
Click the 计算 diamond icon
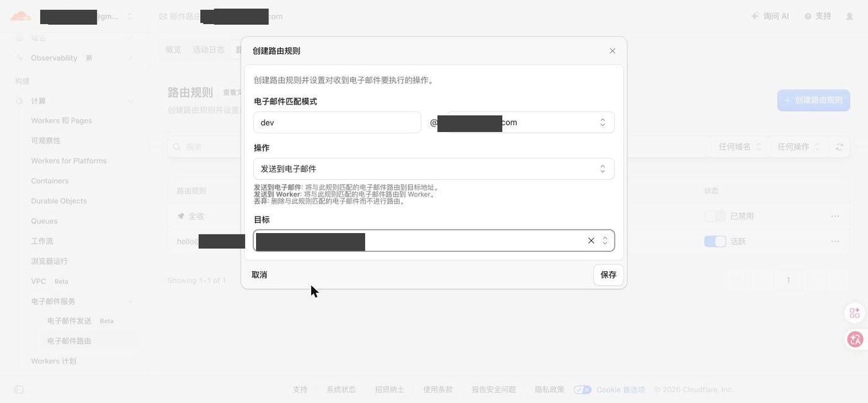click(x=19, y=101)
